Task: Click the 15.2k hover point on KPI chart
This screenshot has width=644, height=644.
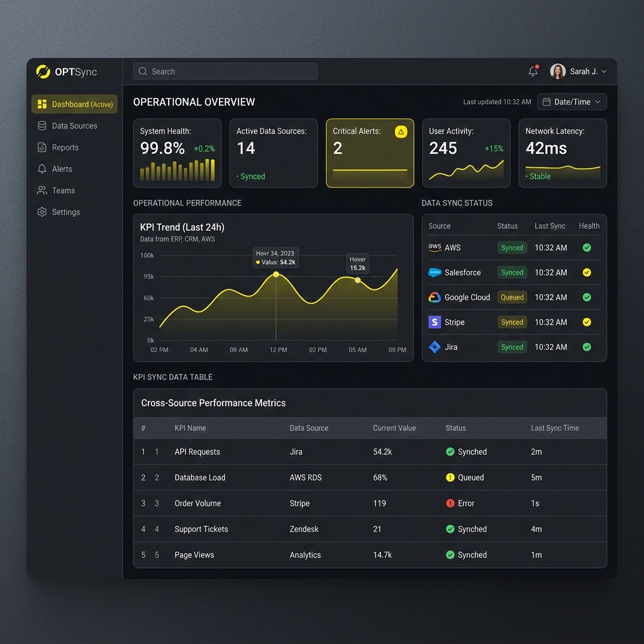Action: (358, 280)
